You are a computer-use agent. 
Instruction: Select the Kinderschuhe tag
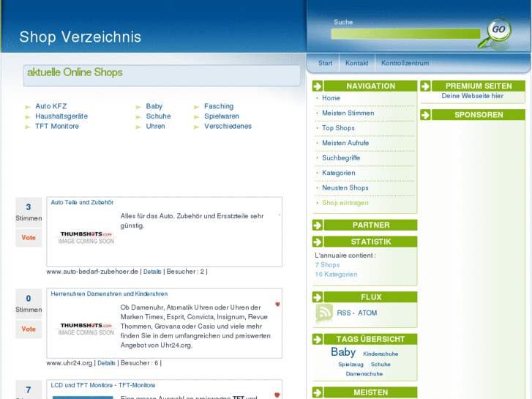381,354
